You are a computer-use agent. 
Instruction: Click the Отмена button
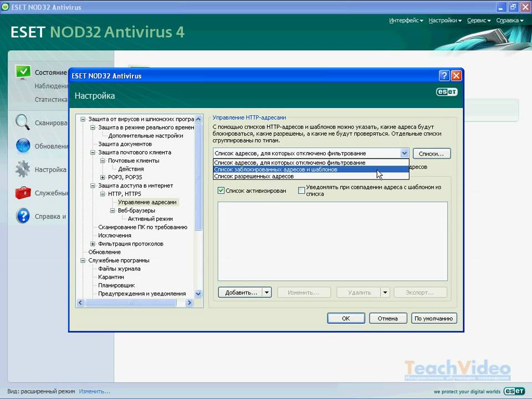[x=388, y=318]
